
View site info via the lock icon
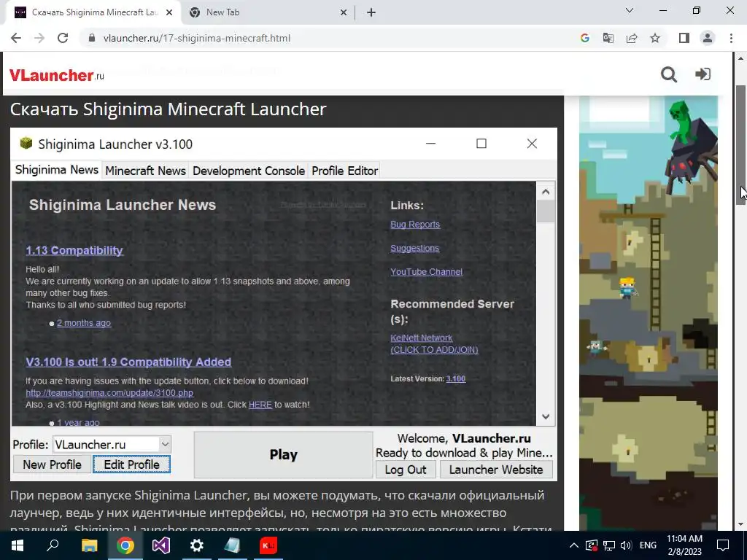(92, 38)
